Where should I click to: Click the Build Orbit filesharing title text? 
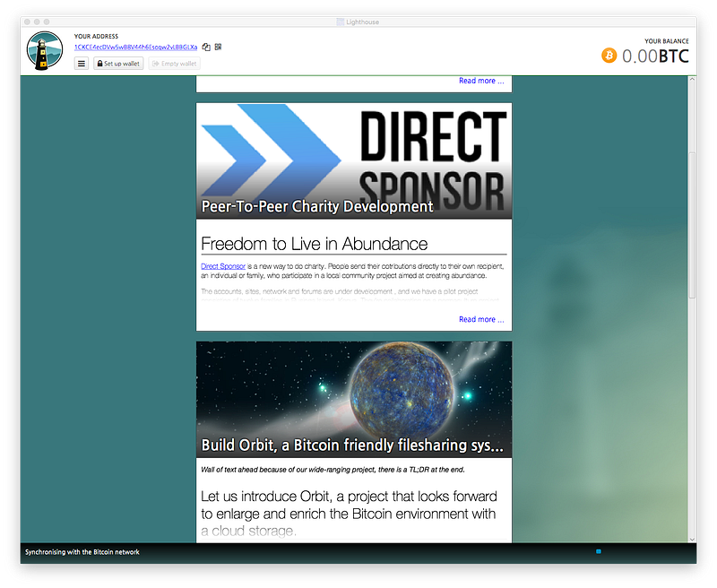click(352, 445)
